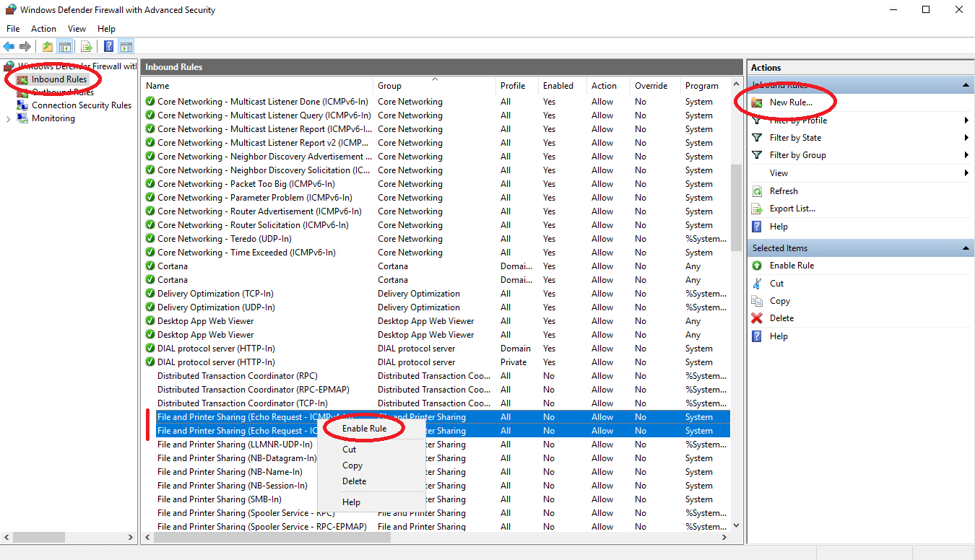
Task: Sort by the Group column header
Action: point(434,86)
